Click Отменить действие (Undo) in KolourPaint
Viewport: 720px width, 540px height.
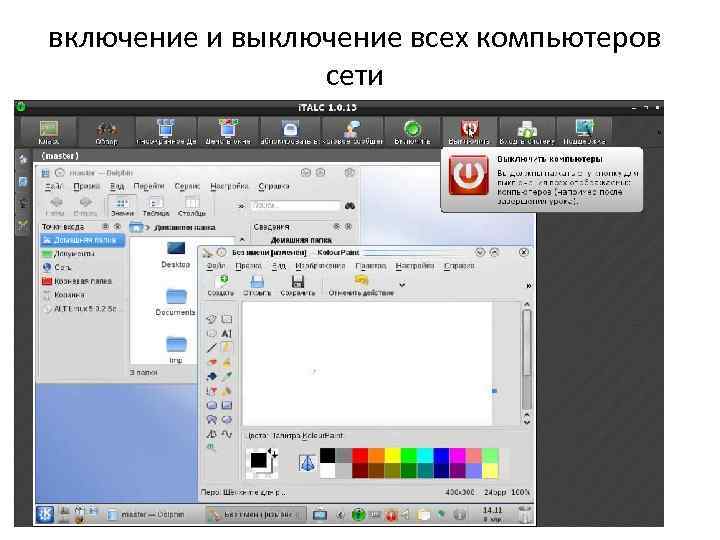(x=361, y=285)
